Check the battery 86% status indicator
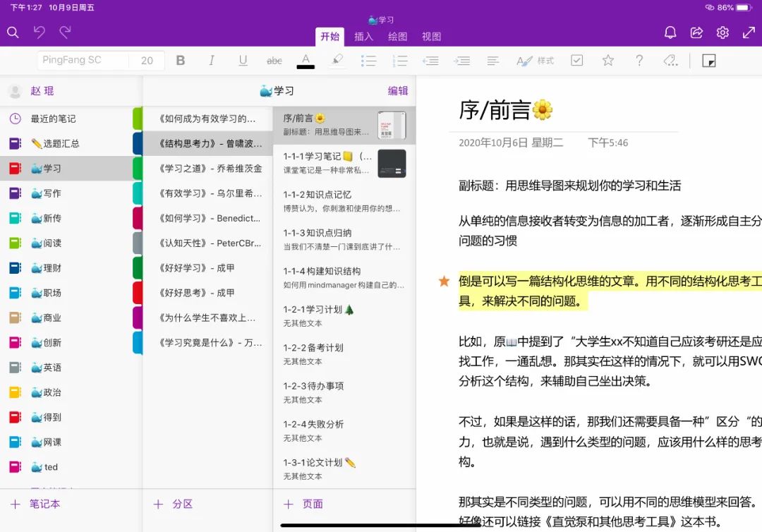762x532 pixels. pyautogui.click(x=734, y=7)
